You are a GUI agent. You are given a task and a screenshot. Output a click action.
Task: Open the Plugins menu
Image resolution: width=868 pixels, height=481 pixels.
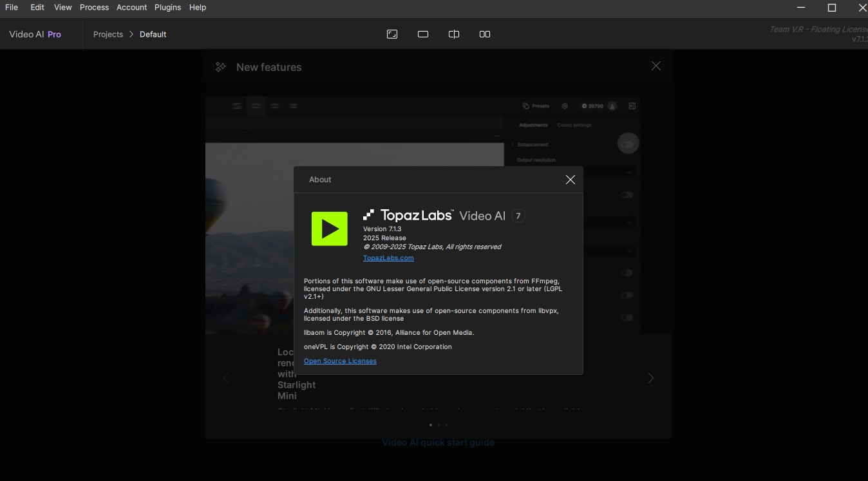click(x=167, y=7)
